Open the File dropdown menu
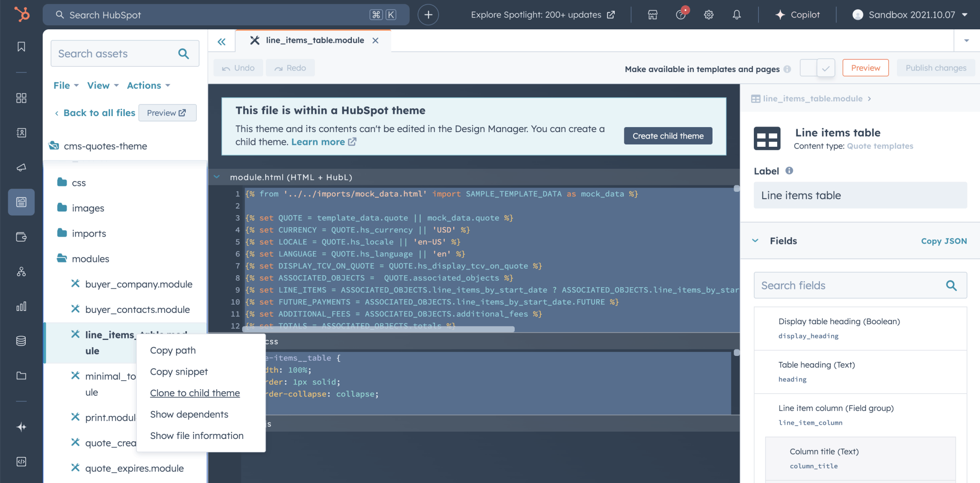Image resolution: width=980 pixels, height=483 pixels. pyautogui.click(x=66, y=85)
